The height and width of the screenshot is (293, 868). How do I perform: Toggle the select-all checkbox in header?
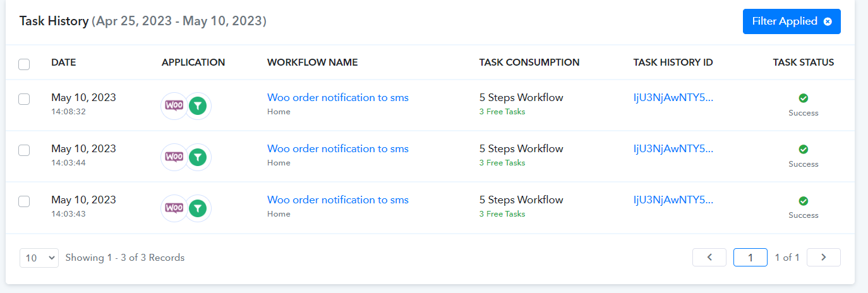coord(24,64)
